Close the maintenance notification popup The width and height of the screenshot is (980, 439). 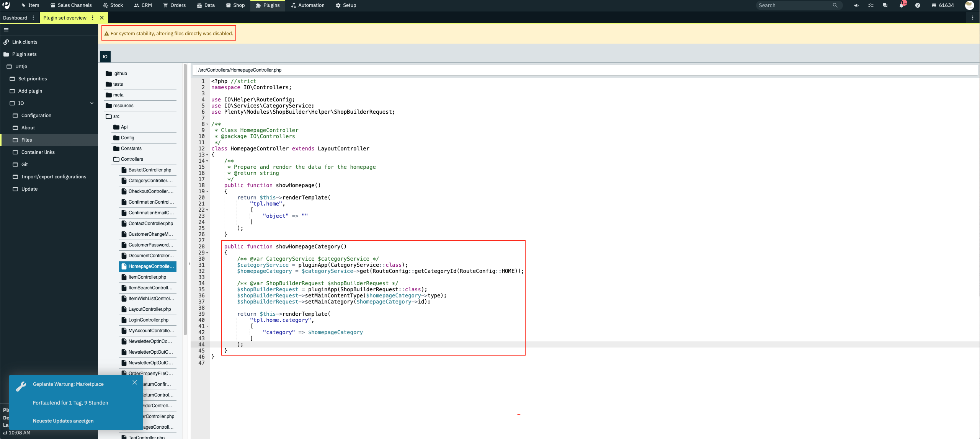tap(135, 382)
